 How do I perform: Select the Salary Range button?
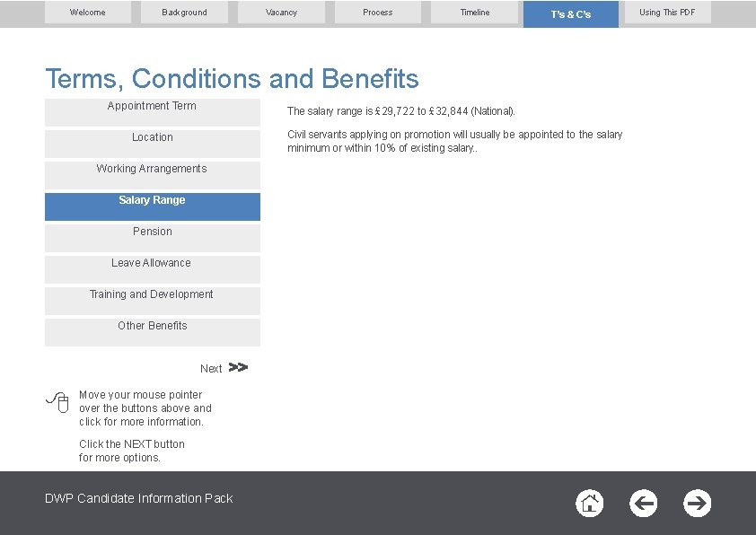pyautogui.click(x=153, y=206)
